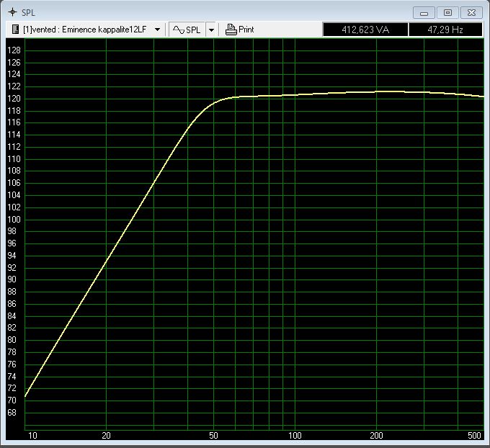The height and width of the screenshot is (448, 490).
Task: Minimize the SPL window
Action: coord(424,12)
